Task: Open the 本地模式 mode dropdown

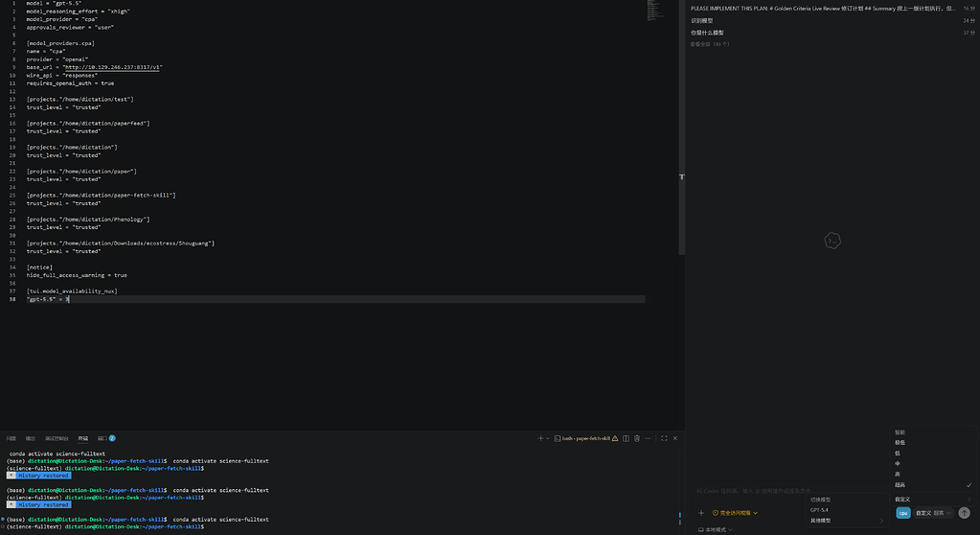Action: click(715, 530)
